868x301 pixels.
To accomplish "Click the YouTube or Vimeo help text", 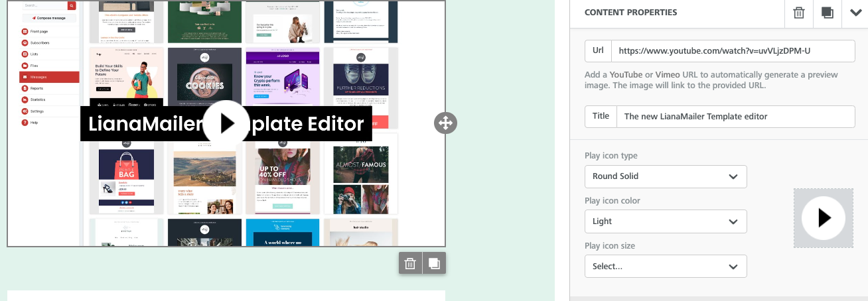I will pyautogui.click(x=711, y=80).
